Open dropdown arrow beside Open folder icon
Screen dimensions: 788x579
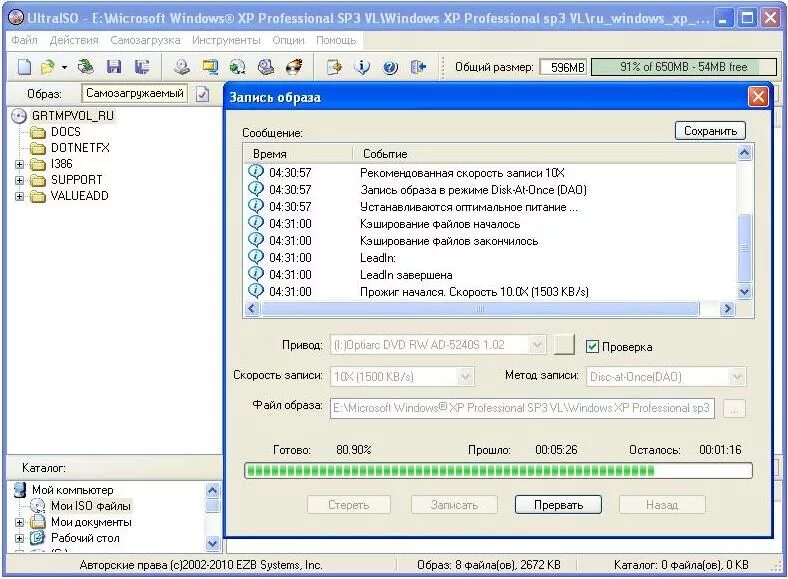click(x=64, y=67)
